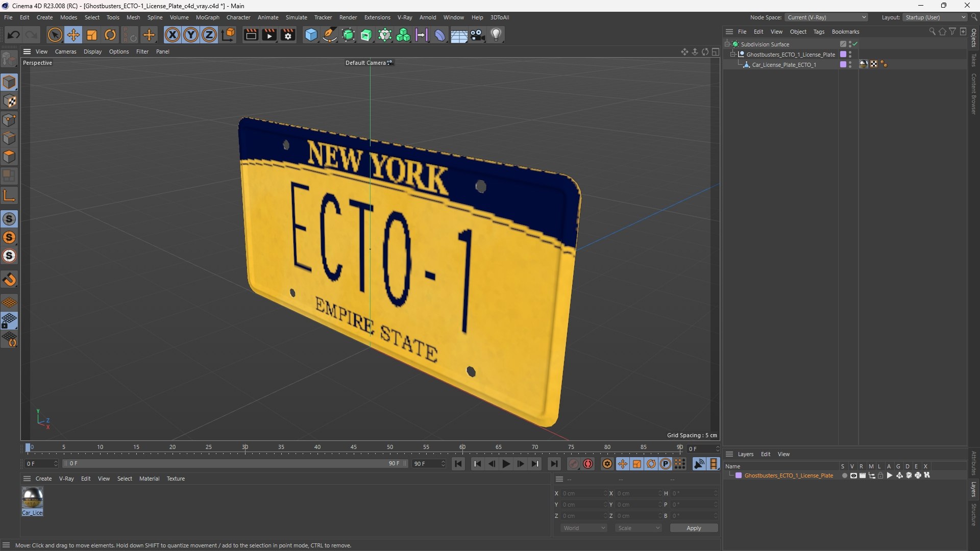Toggle Enable Snap icon
980x551 pixels.
click(x=9, y=219)
